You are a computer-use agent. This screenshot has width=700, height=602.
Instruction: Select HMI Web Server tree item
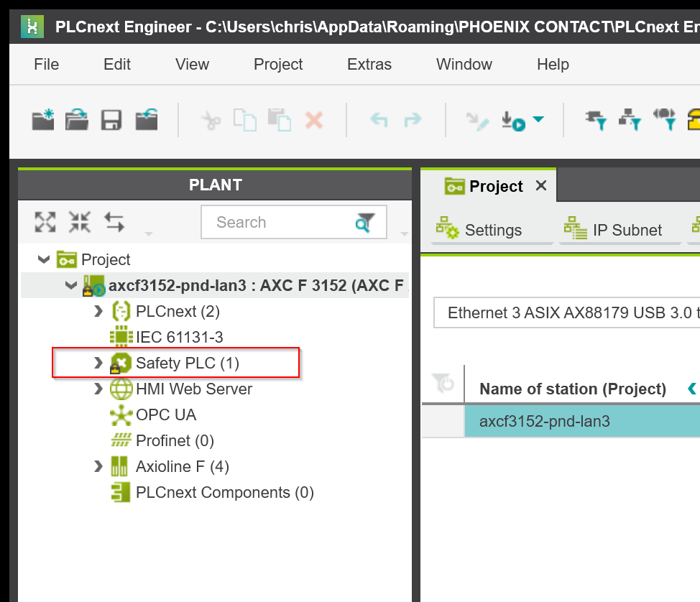(194, 389)
